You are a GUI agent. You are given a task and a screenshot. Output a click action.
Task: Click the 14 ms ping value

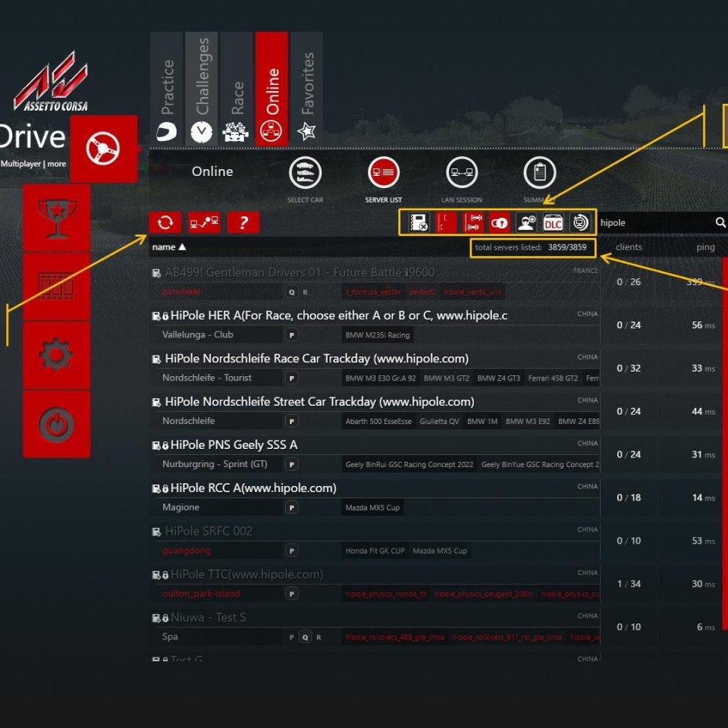pyautogui.click(x=704, y=497)
